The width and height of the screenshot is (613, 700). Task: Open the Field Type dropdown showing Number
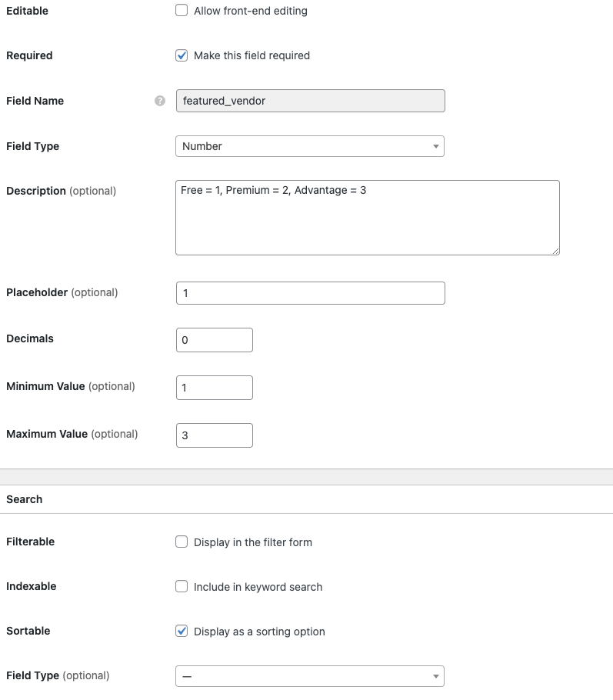pyautogui.click(x=309, y=146)
